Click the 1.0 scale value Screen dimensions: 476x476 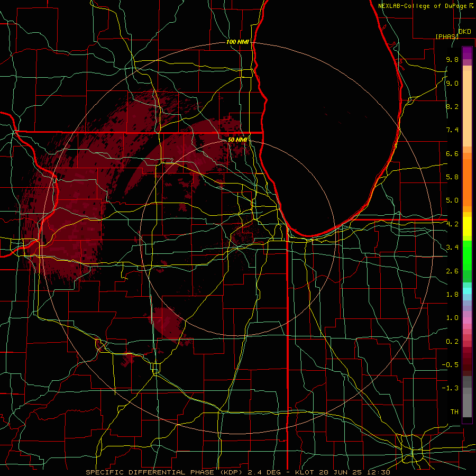(452, 318)
